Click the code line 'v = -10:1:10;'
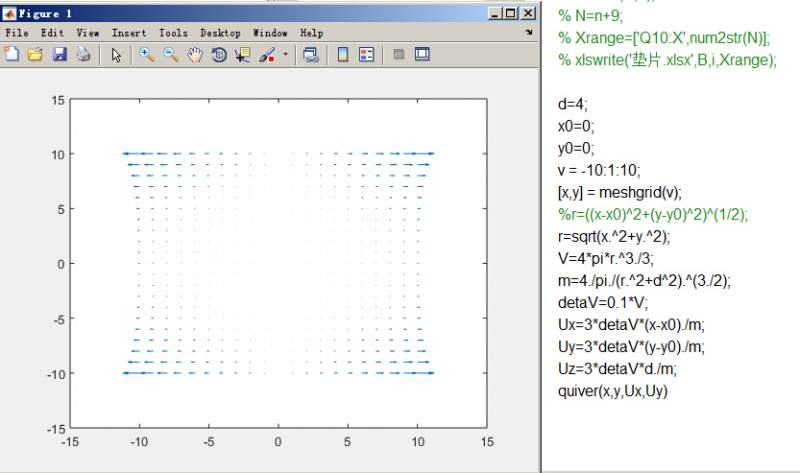 [599, 170]
